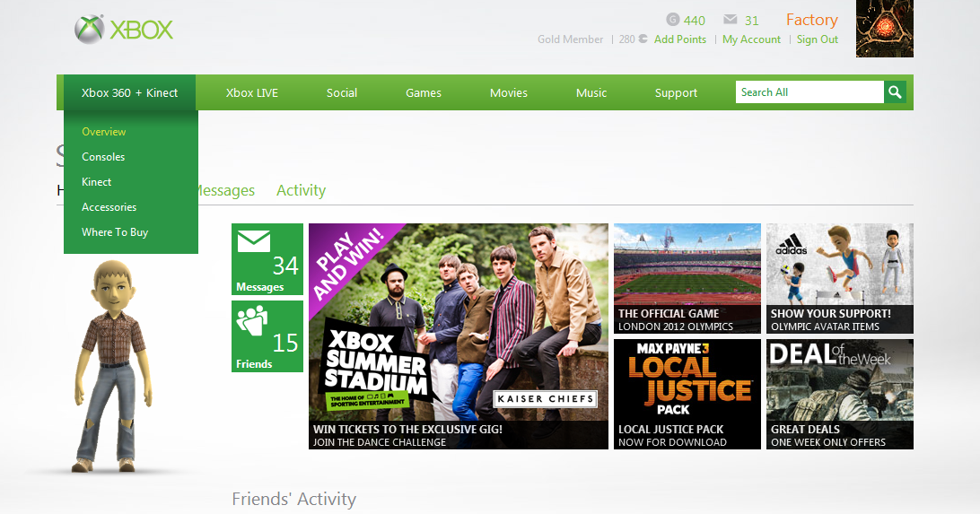The width and height of the screenshot is (980, 514).
Task: Click inside the Search All field
Action: tap(809, 92)
